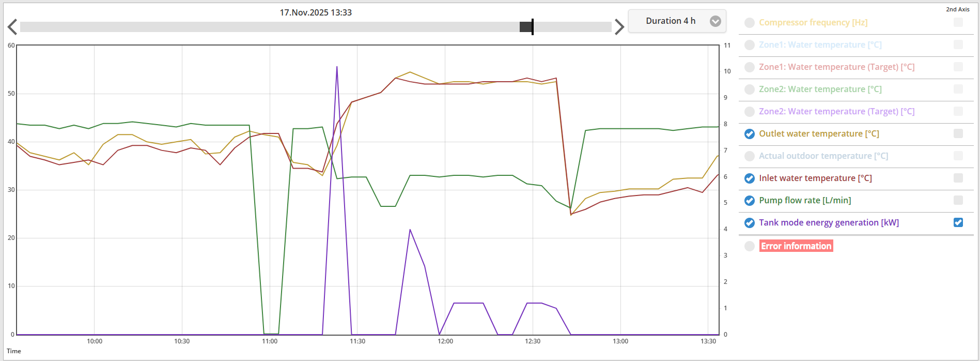This screenshot has width=980, height=361.
Task: Uncheck Inlet water temperature check icon
Action: pos(750,178)
